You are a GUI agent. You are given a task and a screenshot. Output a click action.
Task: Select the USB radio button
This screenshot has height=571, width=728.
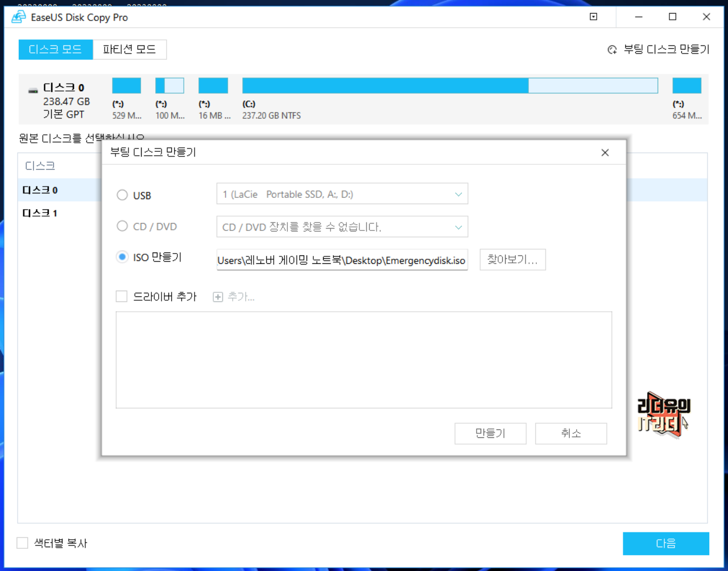point(122,195)
